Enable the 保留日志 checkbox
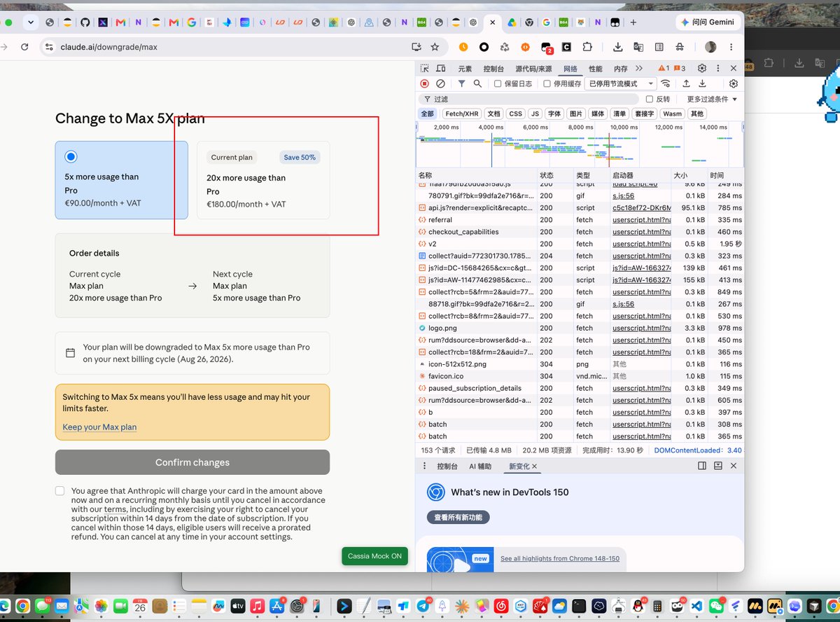The width and height of the screenshot is (840, 622). (x=498, y=83)
